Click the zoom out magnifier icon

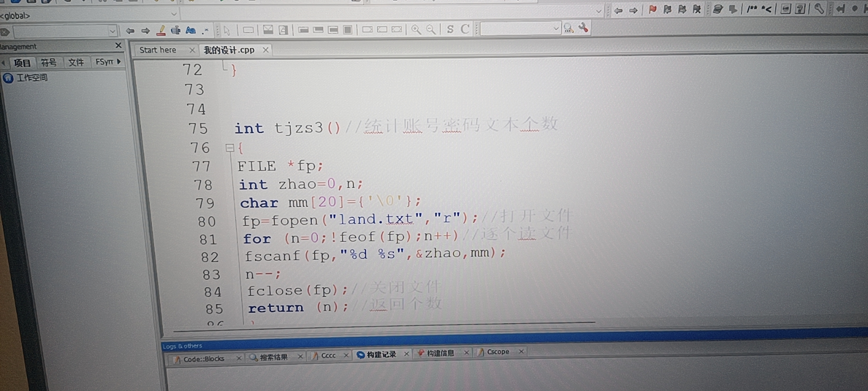click(x=431, y=29)
